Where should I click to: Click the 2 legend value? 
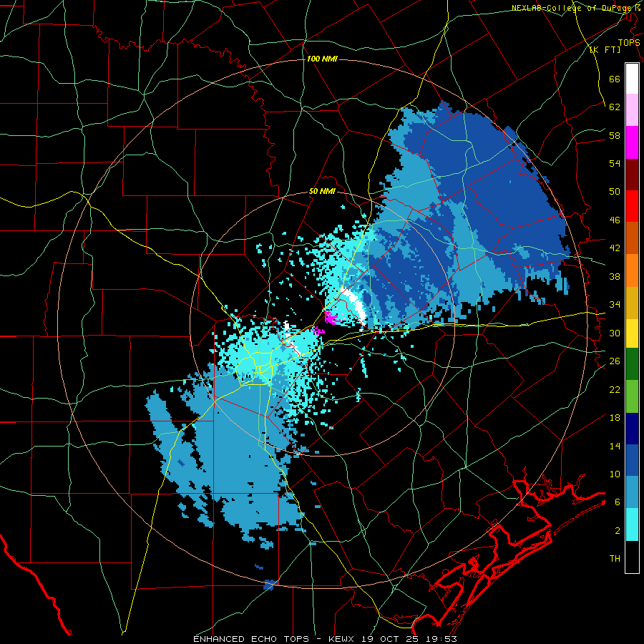point(618,530)
